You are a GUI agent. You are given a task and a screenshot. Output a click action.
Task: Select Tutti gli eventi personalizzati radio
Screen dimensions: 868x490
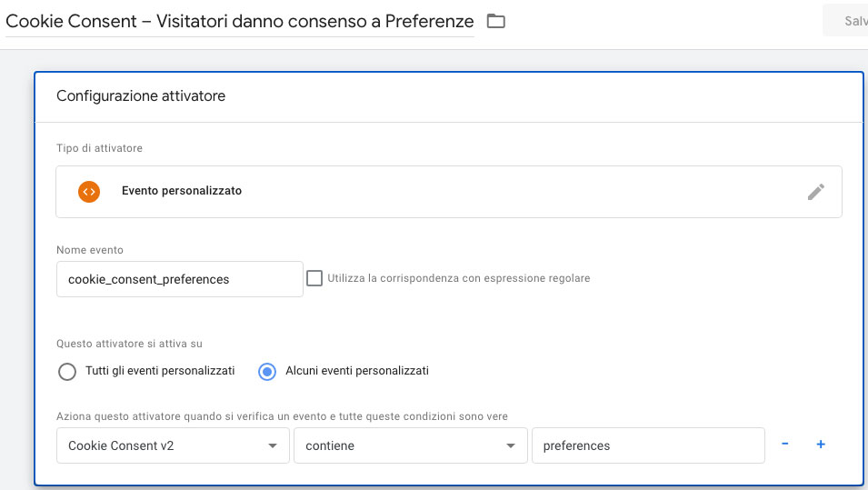(67, 372)
